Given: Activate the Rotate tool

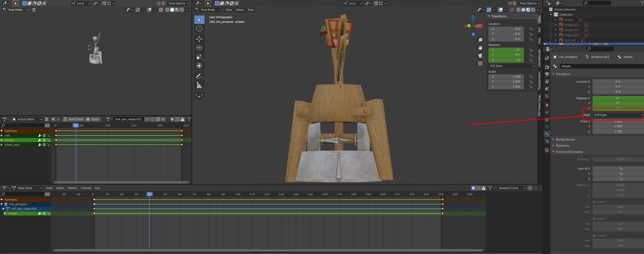Looking at the screenshot, I should (199, 48).
